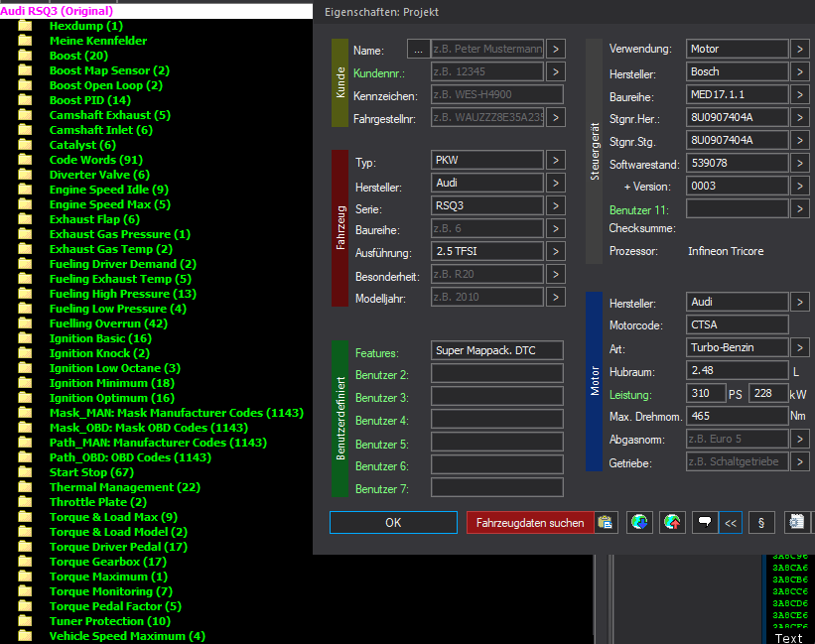The image size is (815, 644).
Task: Open the arrow list next to Softwarestand 539078
Action: coord(800,163)
